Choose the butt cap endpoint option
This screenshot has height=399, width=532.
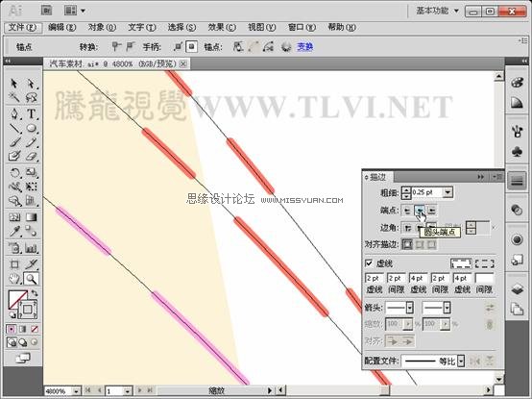407,211
